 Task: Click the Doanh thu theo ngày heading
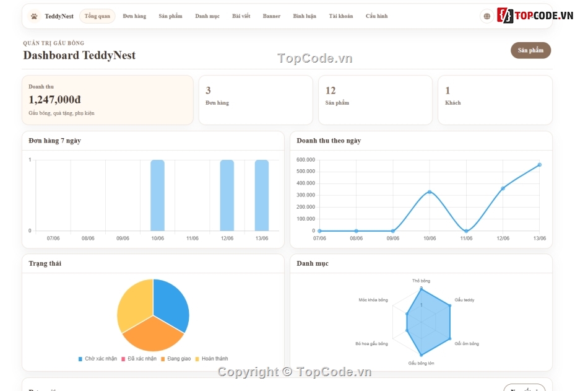[x=329, y=141]
